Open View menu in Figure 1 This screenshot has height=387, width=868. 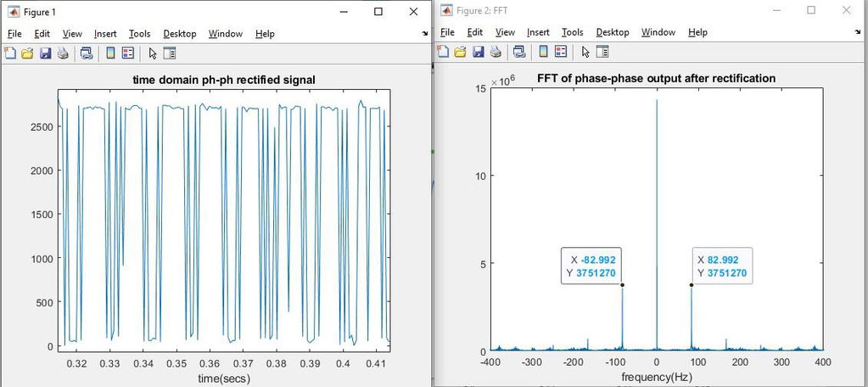coord(72,34)
